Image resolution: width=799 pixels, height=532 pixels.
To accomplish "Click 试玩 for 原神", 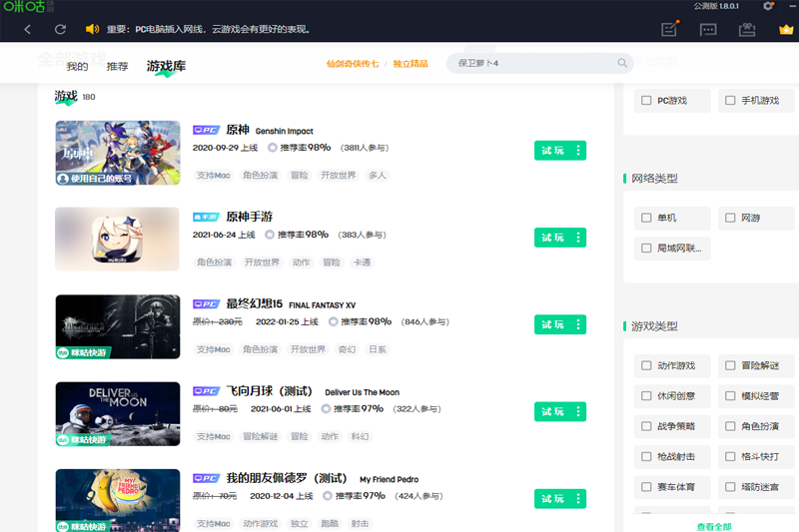I will pyautogui.click(x=553, y=150).
